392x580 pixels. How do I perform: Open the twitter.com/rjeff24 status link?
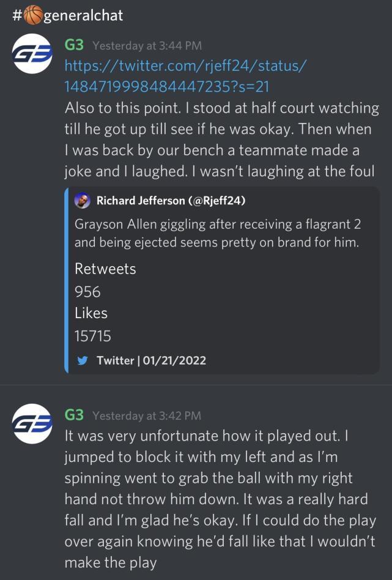coord(185,76)
